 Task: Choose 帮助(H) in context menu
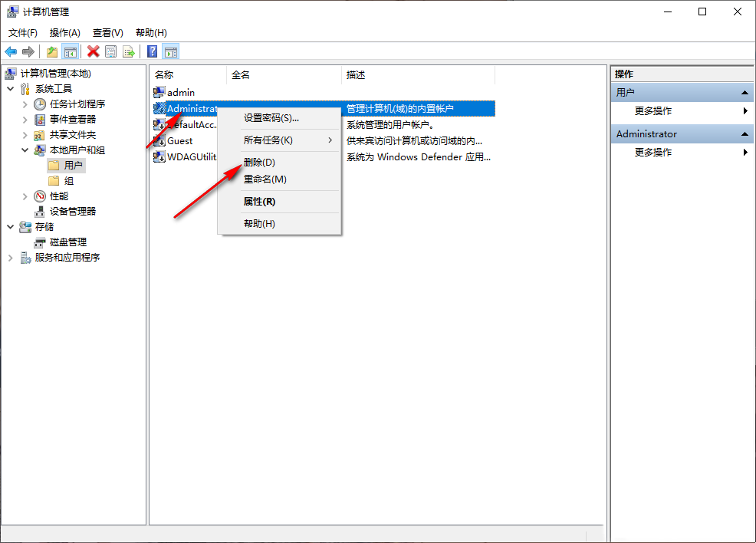(x=280, y=224)
